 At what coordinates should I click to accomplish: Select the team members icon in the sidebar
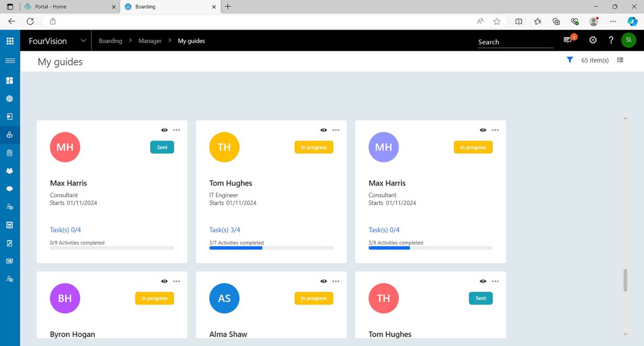10,170
